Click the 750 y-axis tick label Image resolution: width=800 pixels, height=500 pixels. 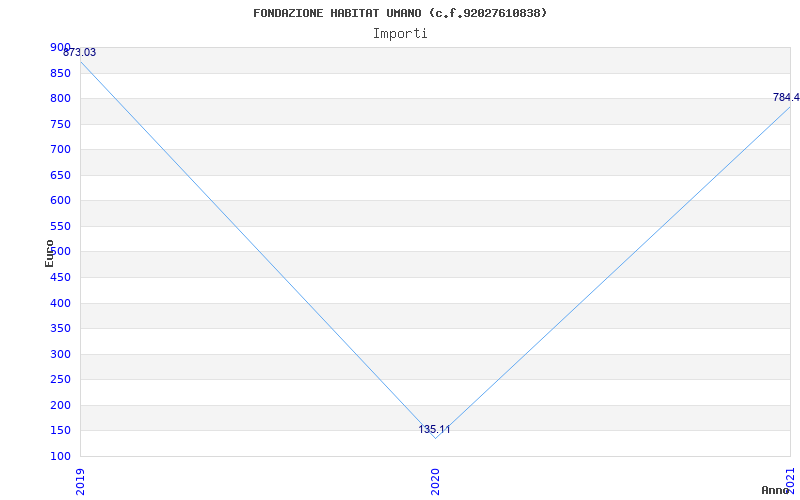click(60, 124)
